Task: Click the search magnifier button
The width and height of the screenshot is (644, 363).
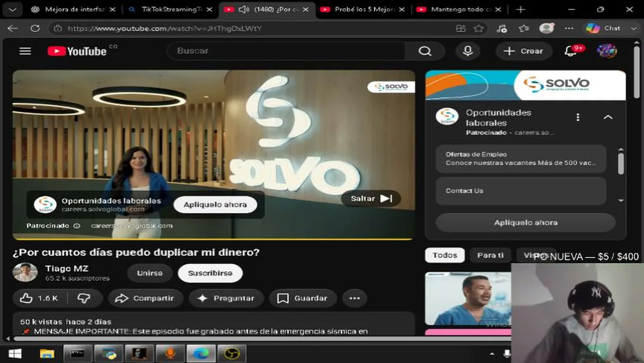Action: click(x=425, y=51)
